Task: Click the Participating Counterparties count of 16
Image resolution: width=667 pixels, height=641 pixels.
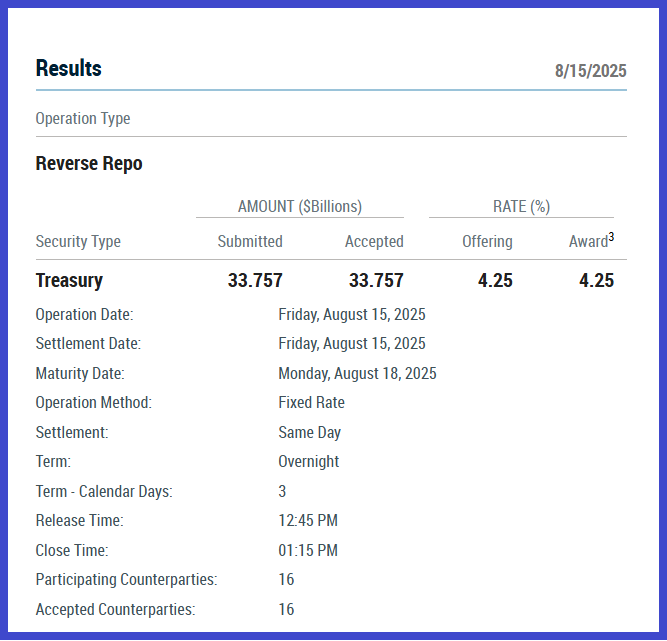Action: click(286, 580)
